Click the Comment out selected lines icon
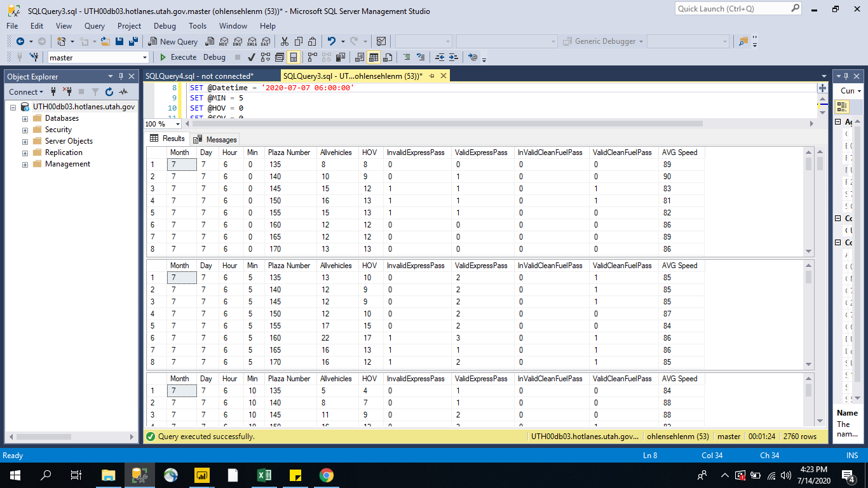Viewport: 868px width, 488px height. tap(407, 57)
